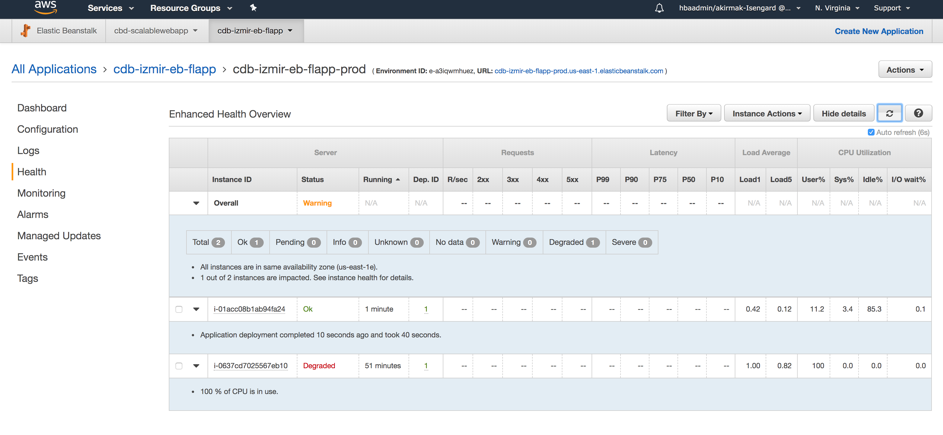Collapse the Overall row details arrow
This screenshot has height=435, width=943.
tap(195, 203)
